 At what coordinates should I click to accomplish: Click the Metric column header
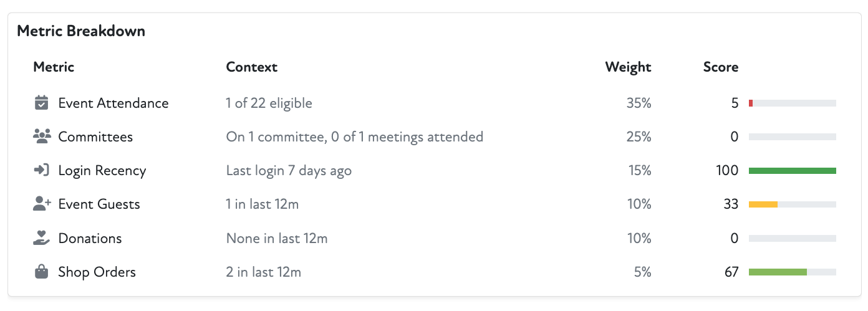[x=54, y=67]
